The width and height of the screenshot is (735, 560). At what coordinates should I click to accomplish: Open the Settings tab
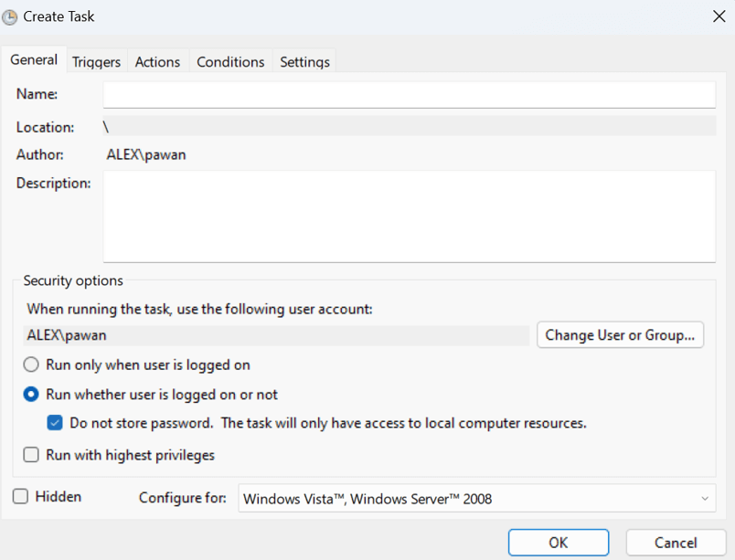(304, 62)
